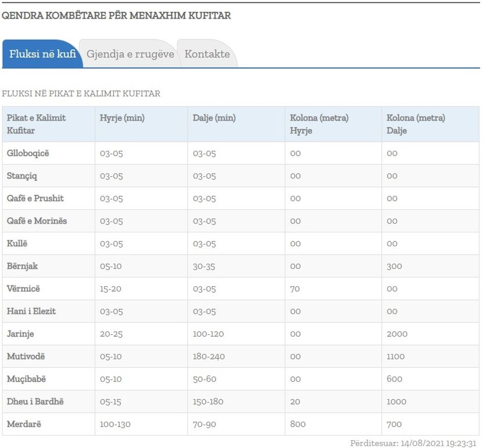The width and height of the screenshot is (485, 448).
Task: Select the Qafë e Prushit row
Action: coord(35,198)
